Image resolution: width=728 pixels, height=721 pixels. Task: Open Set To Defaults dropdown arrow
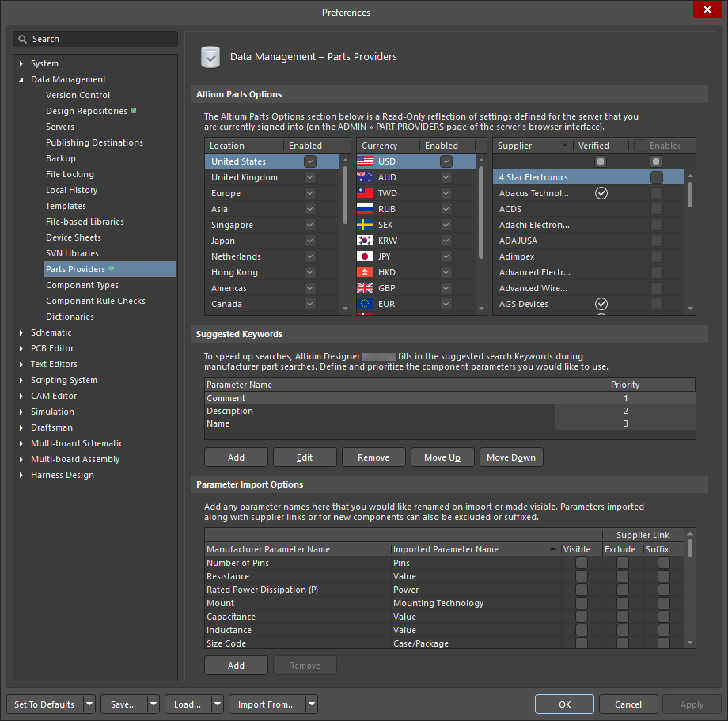tap(89, 704)
